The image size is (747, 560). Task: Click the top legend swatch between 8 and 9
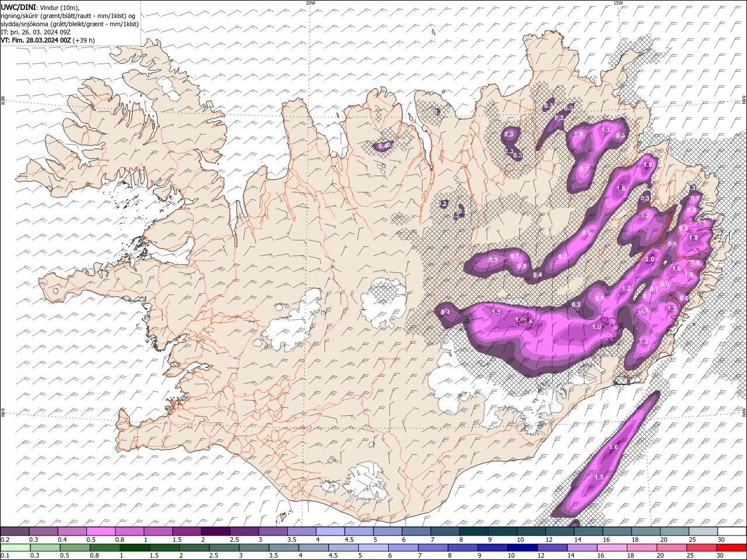point(474,531)
